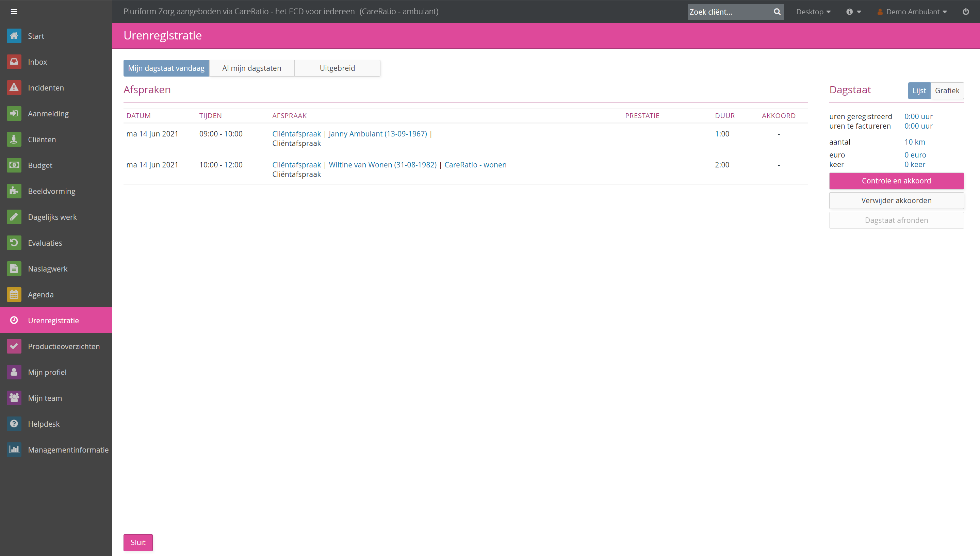
Task: Click uren geregistreerd 0:00 uur value
Action: (x=918, y=116)
